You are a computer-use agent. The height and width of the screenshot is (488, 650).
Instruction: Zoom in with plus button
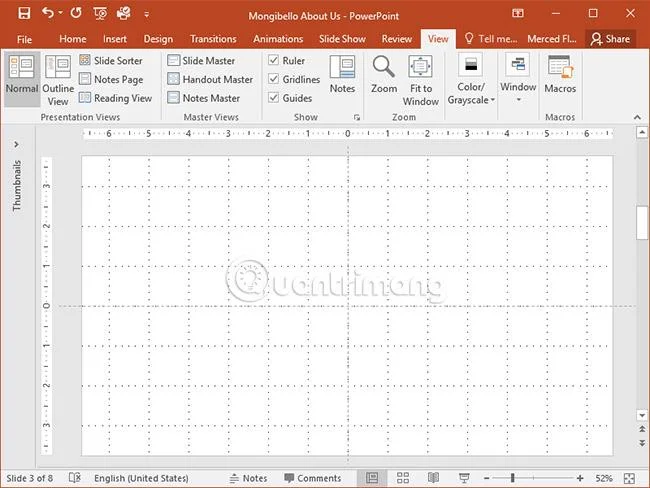click(x=580, y=478)
